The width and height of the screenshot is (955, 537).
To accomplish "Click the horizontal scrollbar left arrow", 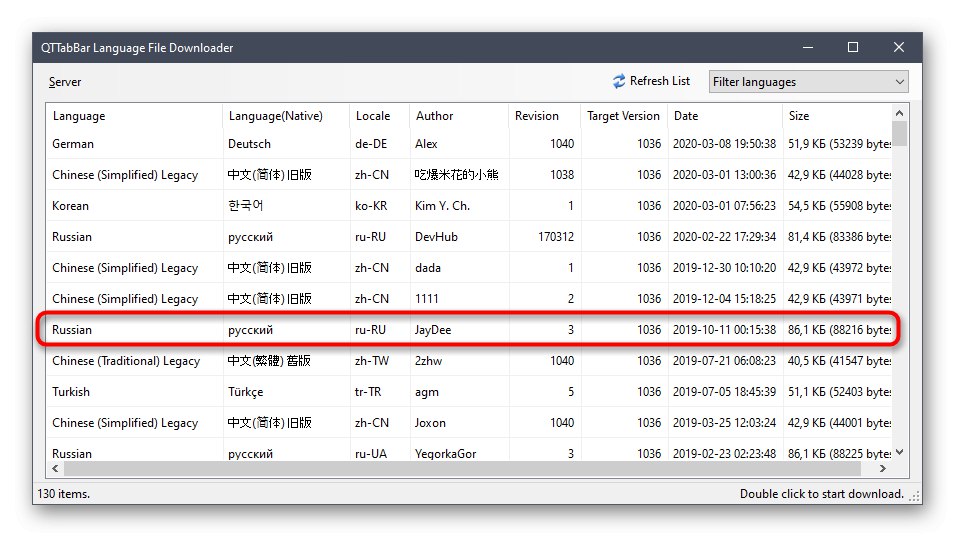I will (x=55, y=468).
